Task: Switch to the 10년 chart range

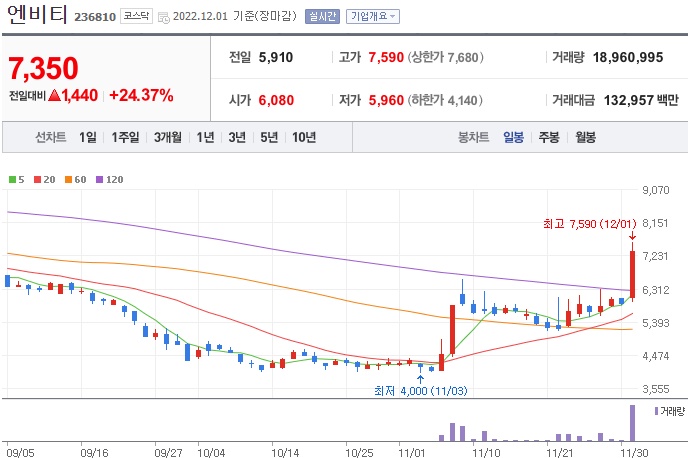Action: coord(303,137)
